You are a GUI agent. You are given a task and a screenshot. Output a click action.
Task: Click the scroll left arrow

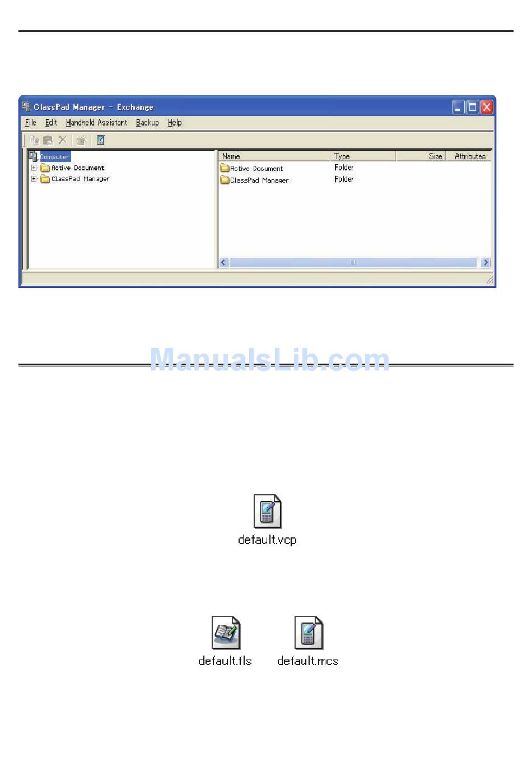point(224,262)
